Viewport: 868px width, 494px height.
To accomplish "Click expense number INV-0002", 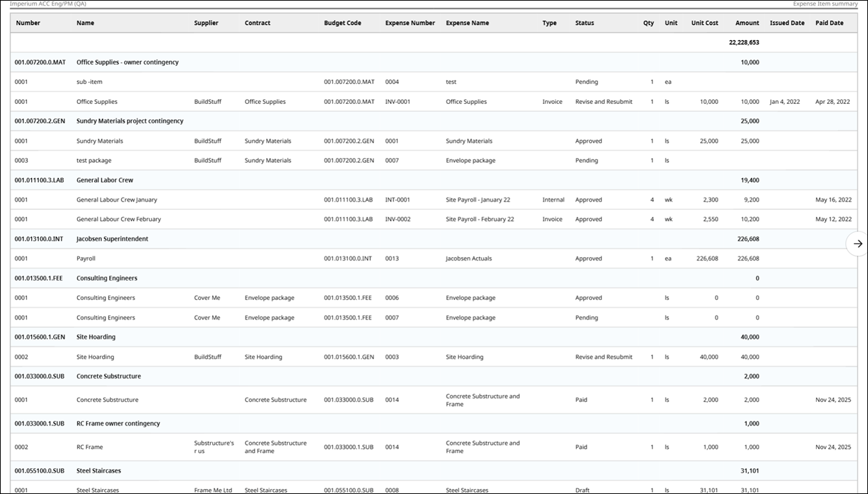I will tap(398, 219).
